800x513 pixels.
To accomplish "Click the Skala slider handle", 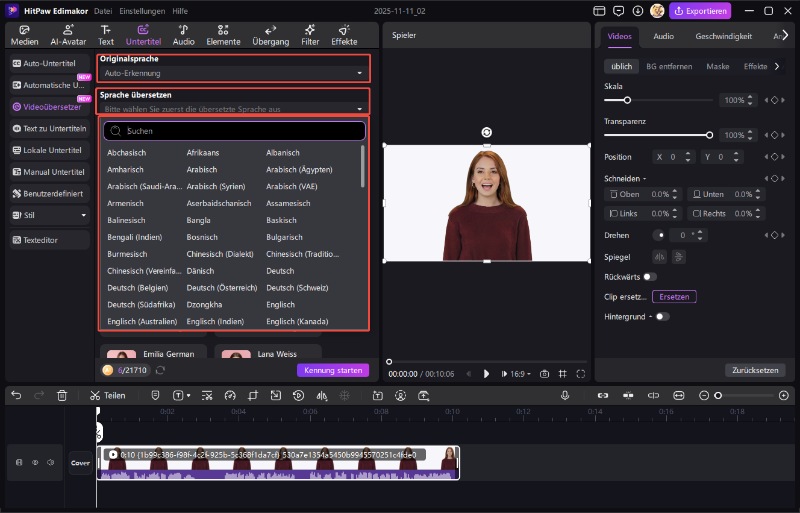I will click(x=627, y=101).
